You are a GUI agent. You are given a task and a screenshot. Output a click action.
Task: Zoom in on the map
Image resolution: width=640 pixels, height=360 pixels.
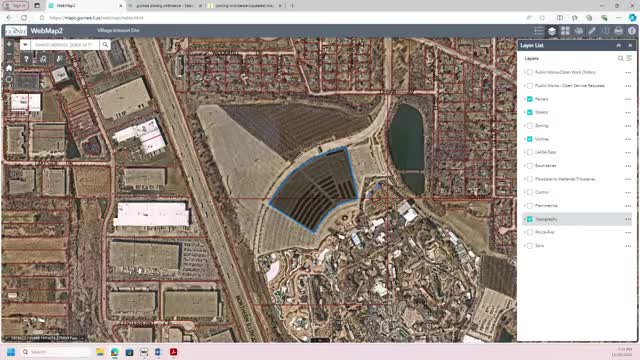(9, 44)
